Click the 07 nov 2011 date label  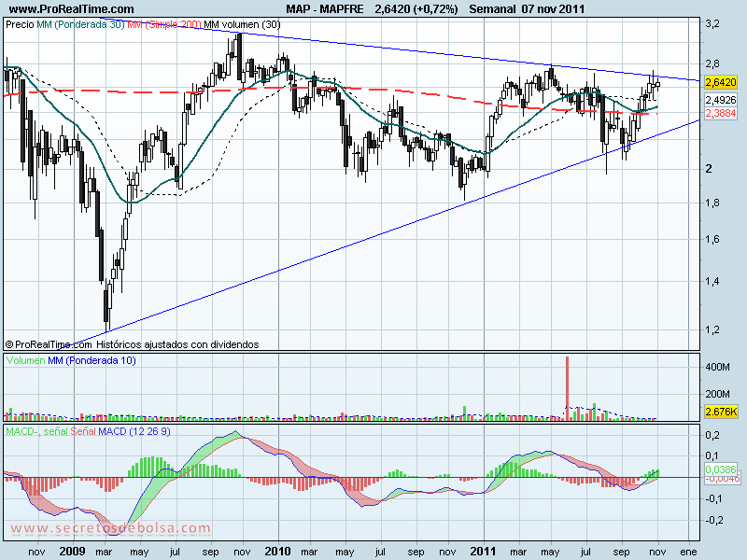pos(553,9)
